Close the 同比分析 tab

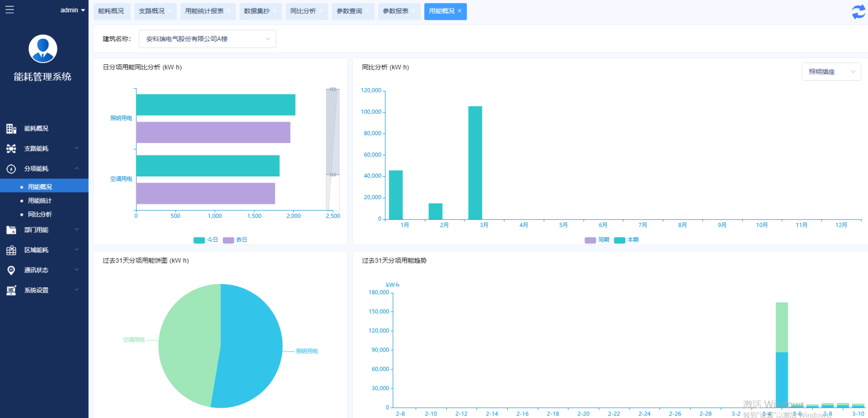[x=321, y=11]
